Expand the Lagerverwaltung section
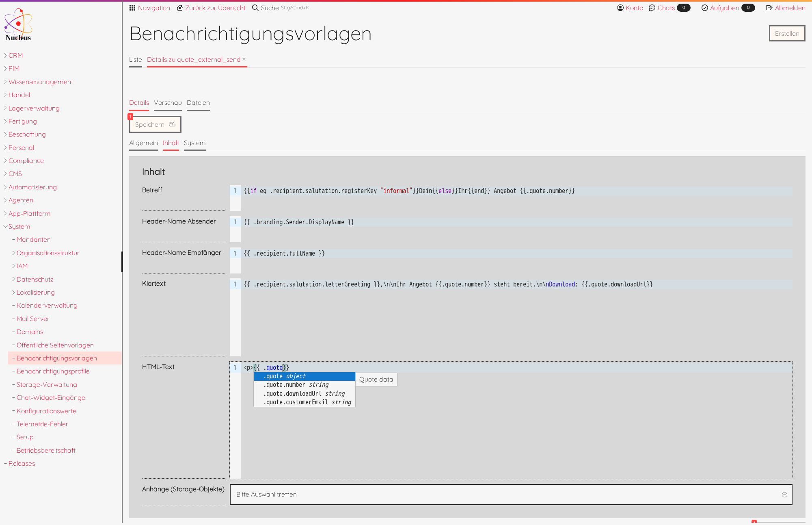The height and width of the screenshot is (525, 812). [5, 108]
